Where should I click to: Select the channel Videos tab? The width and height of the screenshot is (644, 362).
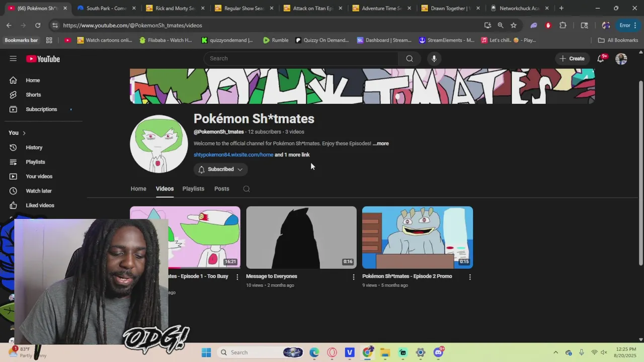tap(165, 189)
